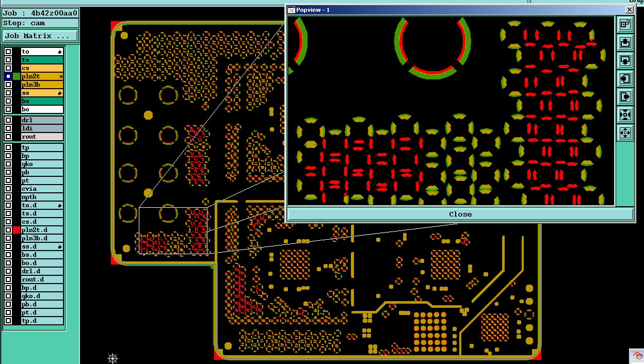Pan the popview down with the arrow icon
The height and width of the screenshot is (364, 644).
(625, 60)
